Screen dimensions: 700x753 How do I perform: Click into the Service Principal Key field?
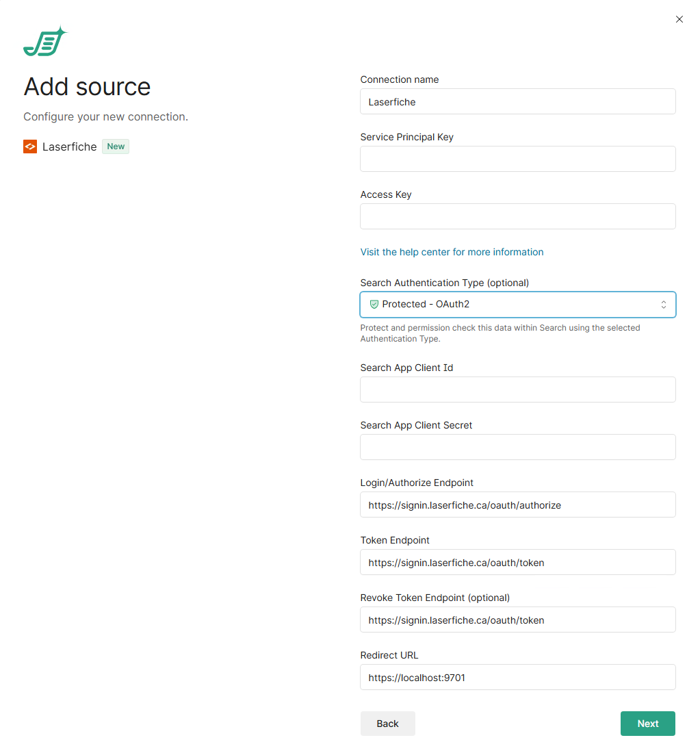coord(517,159)
